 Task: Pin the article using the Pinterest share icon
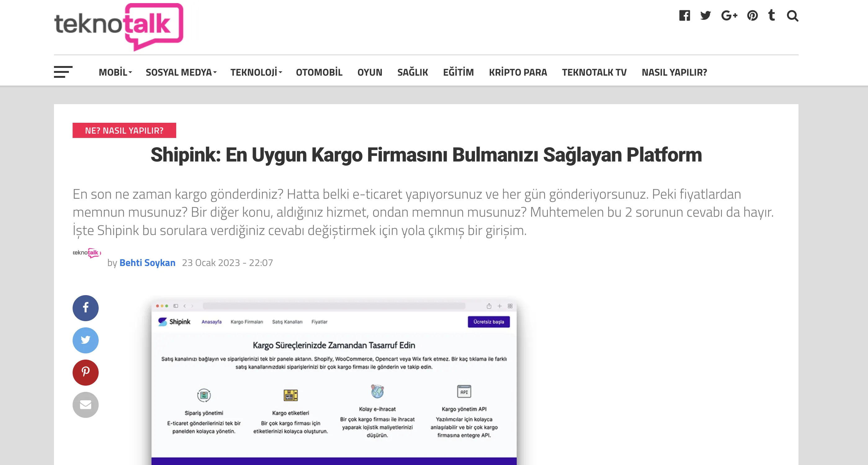point(85,372)
